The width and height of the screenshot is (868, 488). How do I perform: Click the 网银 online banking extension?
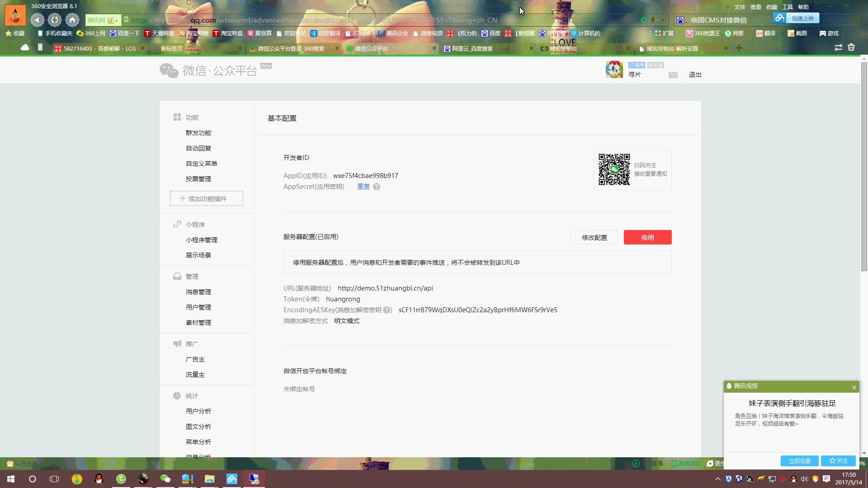734,33
